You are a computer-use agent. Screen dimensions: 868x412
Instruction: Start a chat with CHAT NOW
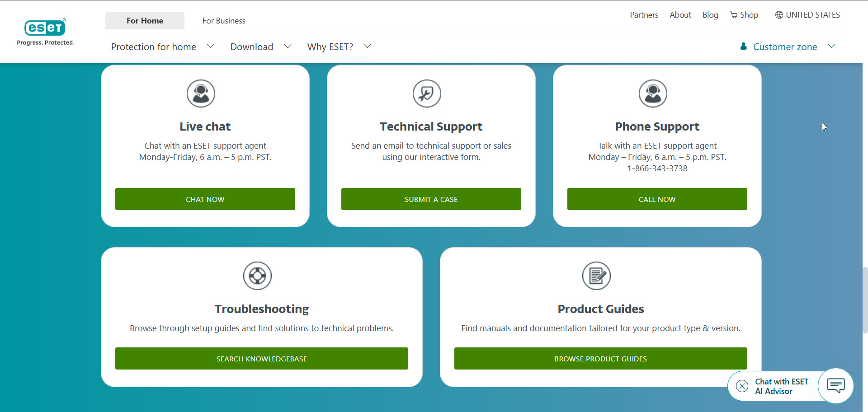(x=205, y=199)
